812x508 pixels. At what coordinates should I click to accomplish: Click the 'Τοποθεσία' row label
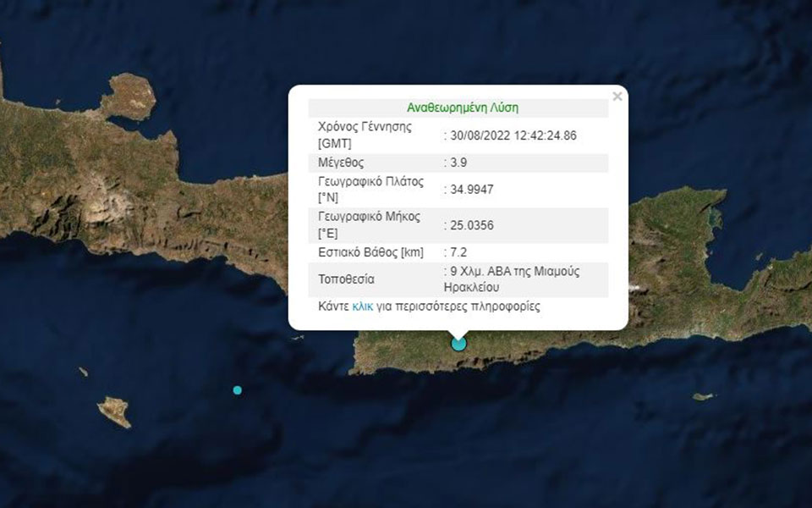[x=346, y=279]
